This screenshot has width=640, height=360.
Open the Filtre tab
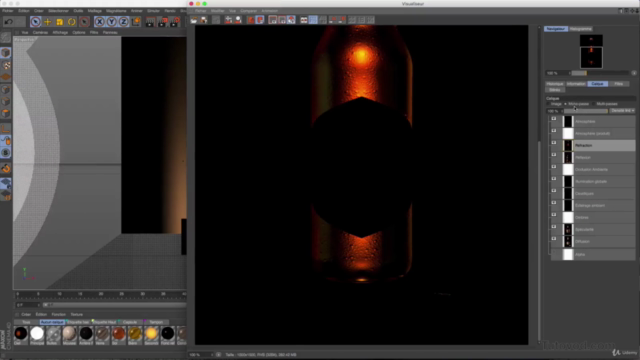coord(619,84)
